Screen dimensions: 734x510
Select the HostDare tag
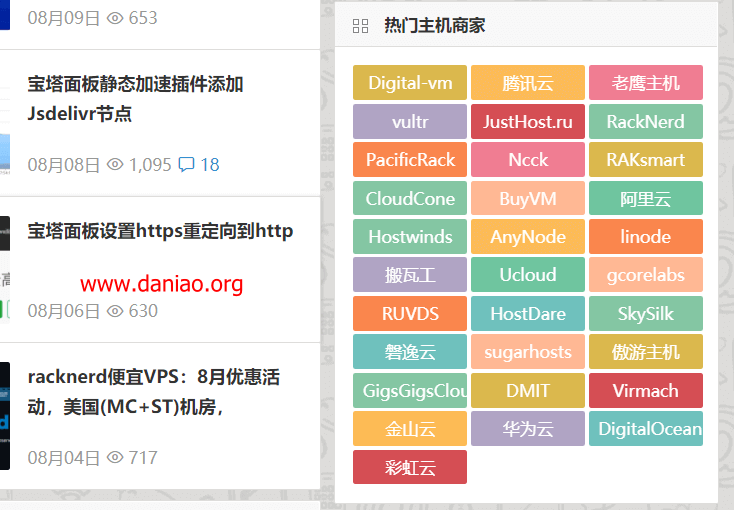pos(528,313)
